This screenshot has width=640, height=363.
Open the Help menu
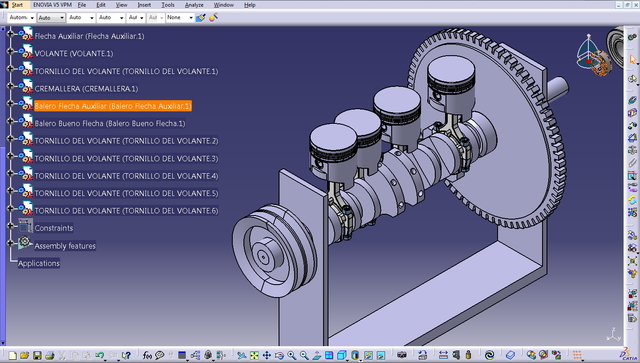(x=249, y=5)
